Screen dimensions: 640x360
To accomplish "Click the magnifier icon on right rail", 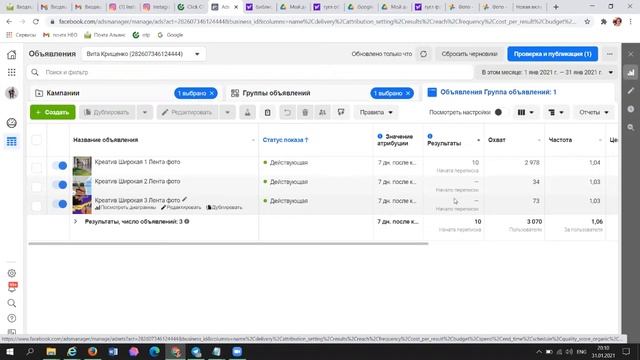I will (631, 127).
